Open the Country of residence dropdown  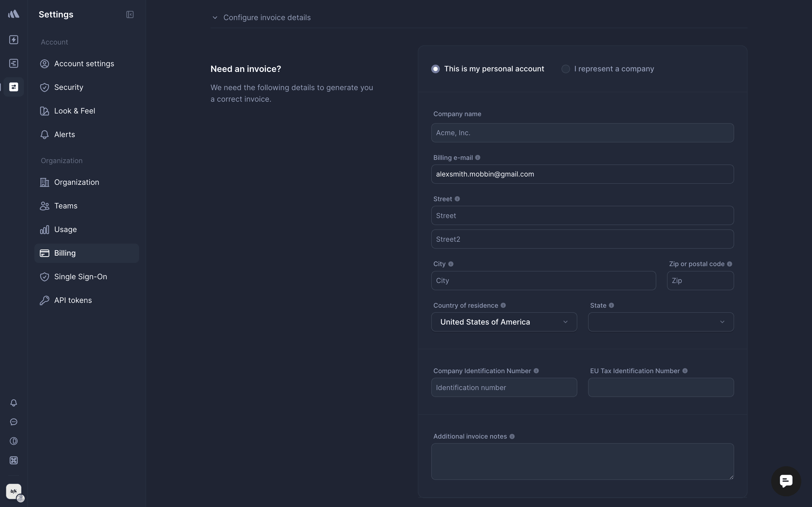tap(504, 322)
